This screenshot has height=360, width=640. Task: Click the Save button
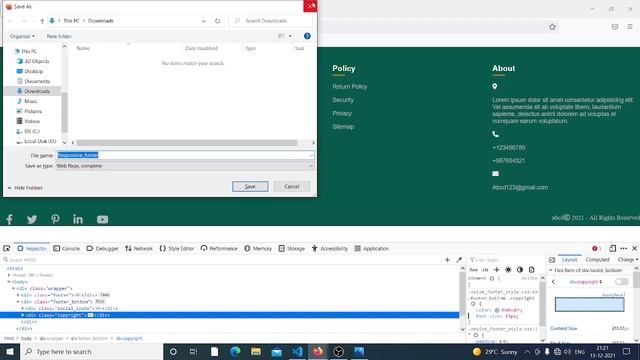click(250, 187)
